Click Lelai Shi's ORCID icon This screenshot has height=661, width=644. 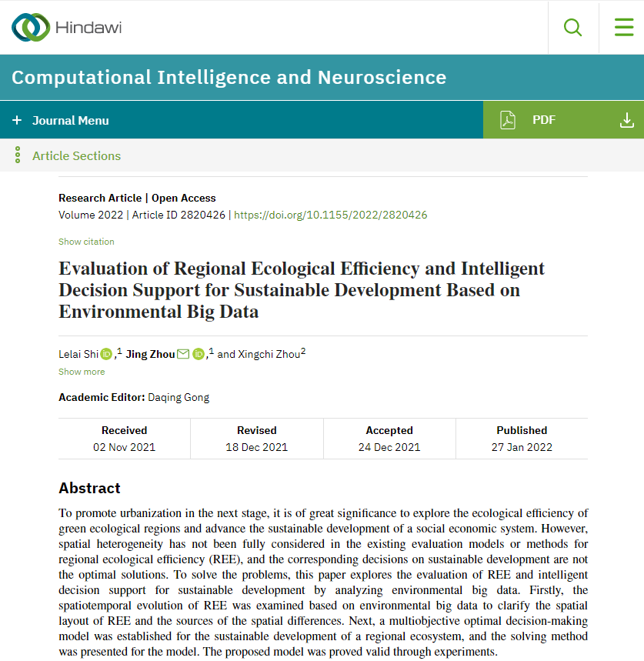tap(106, 354)
